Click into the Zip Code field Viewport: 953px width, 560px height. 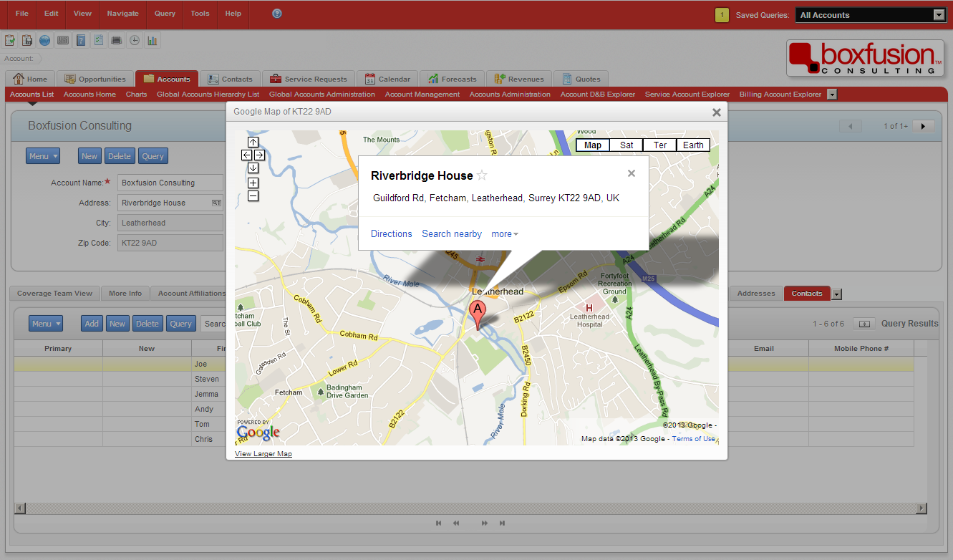click(x=170, y=243)
